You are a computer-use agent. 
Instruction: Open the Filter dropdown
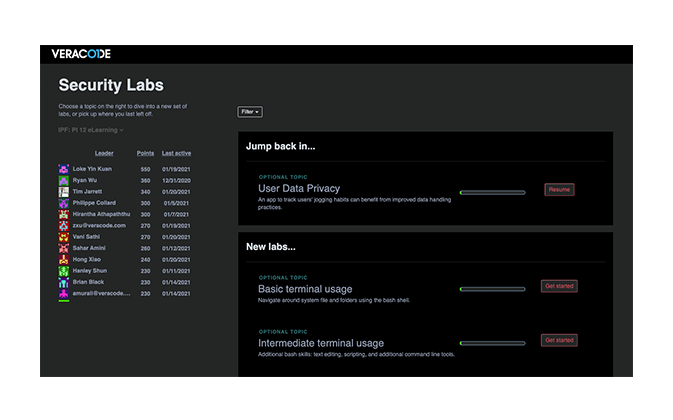250,112
